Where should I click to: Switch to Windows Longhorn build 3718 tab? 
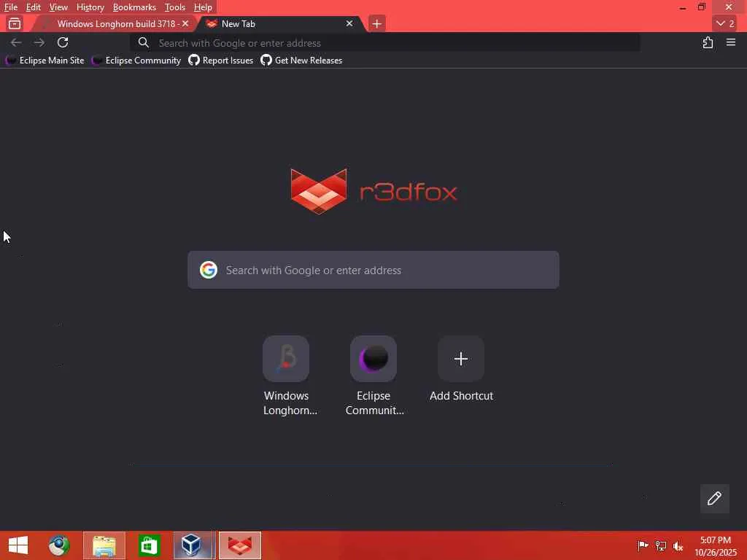[x=115, y=24]
